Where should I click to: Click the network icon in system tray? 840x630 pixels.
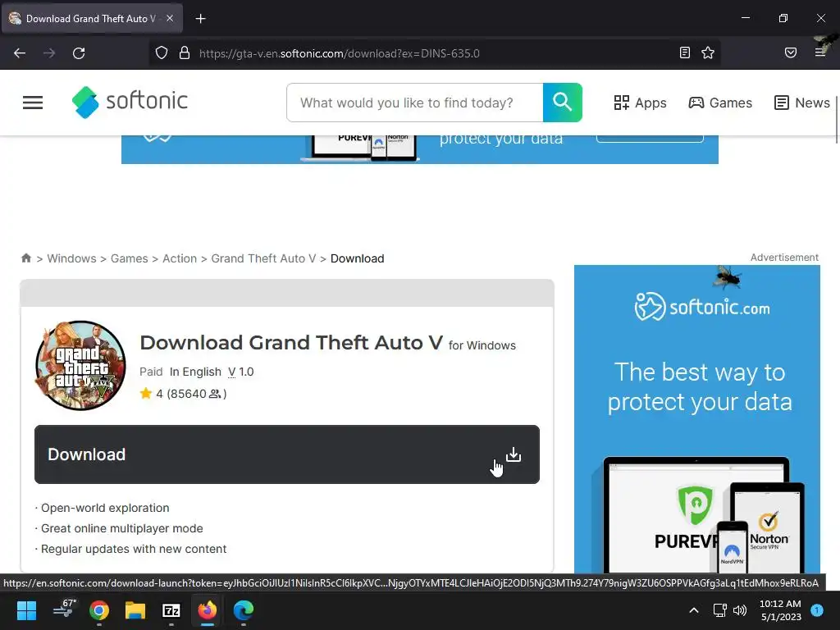[x=719, y=609]
